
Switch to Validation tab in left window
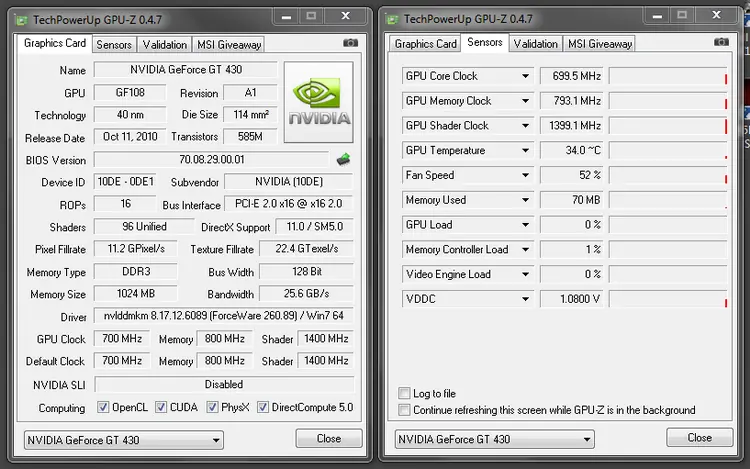[165, 45]
